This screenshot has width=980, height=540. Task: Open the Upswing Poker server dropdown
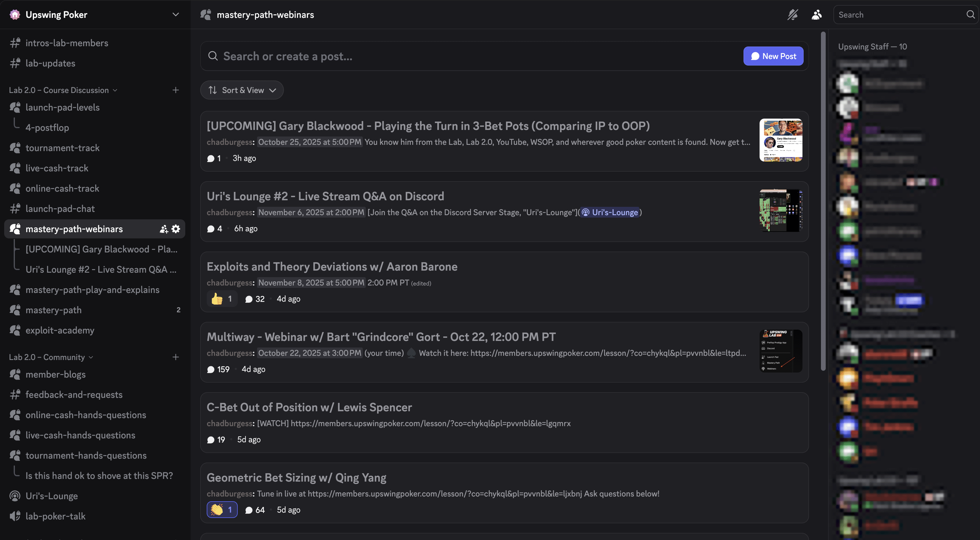[x=175, y=15]
